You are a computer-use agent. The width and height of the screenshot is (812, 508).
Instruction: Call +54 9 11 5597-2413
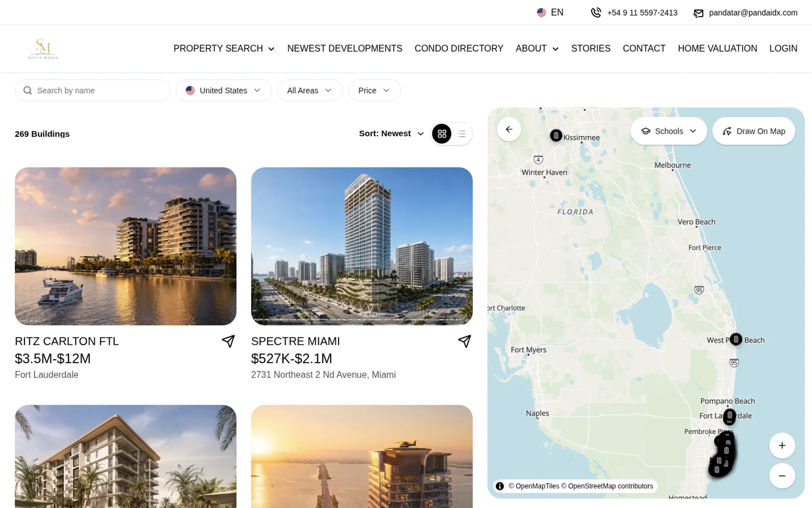coord(642,13)
